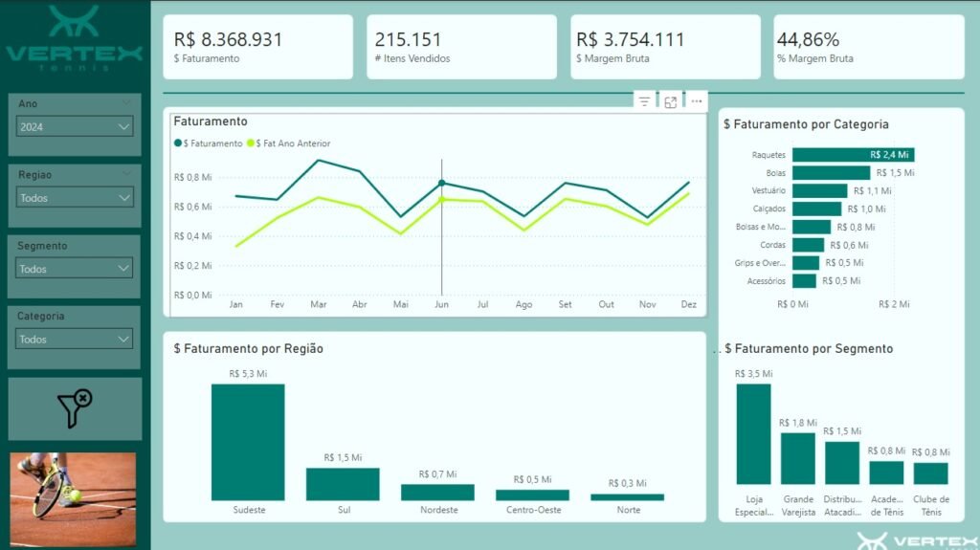Click the faint chevron icon beside the Ano title

pos(126,101)
